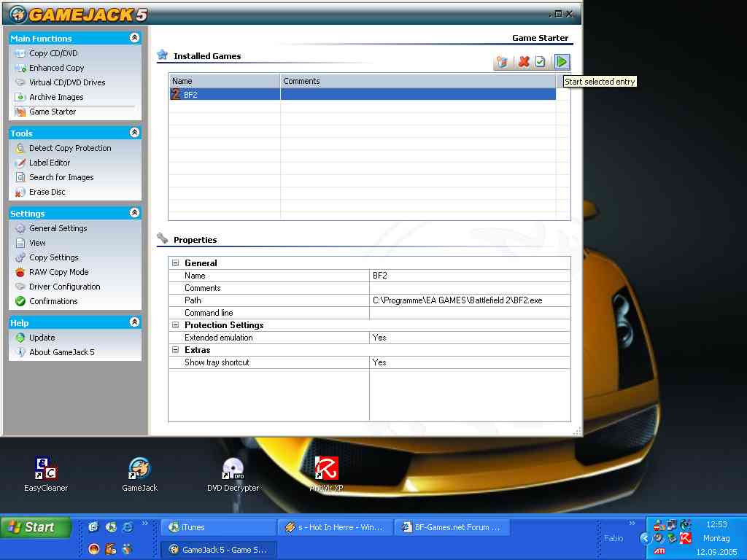747x560 pixels.
Task: Switch to the Hot In Herre taskbar window
Action: pyautogui.click(x=336, y=527)
